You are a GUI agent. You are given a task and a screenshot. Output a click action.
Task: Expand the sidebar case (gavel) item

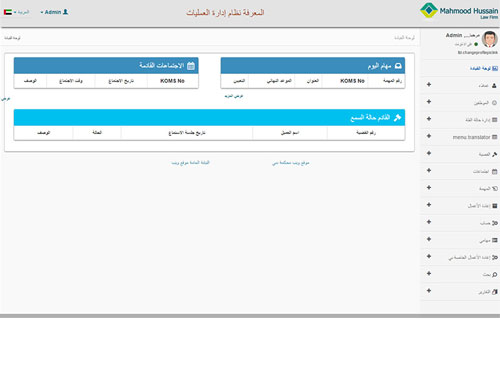point(429,153)
